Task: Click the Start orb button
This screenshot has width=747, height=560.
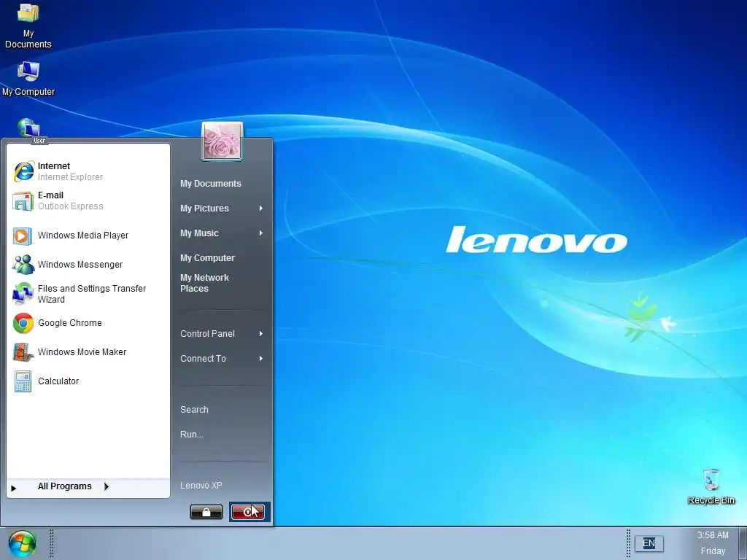Action: [x=22, y=543]
